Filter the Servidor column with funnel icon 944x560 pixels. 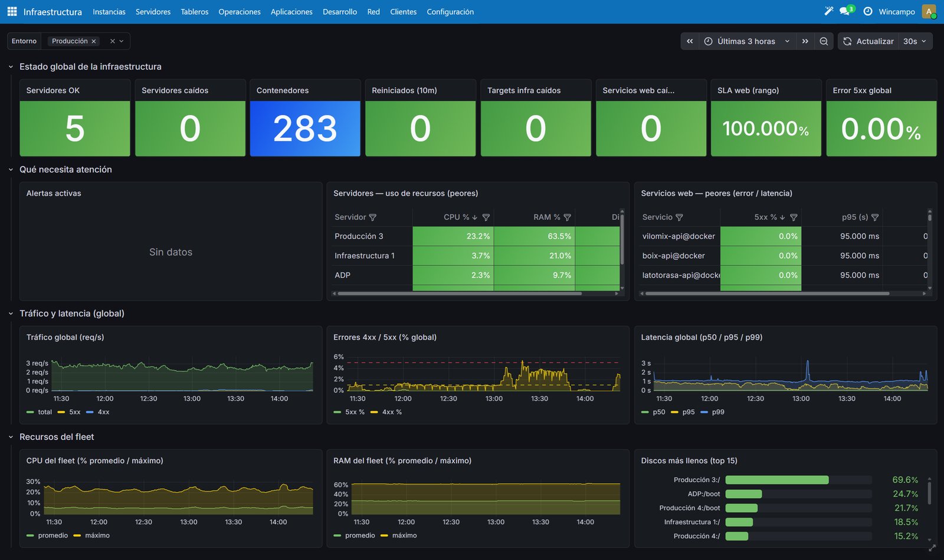[x=372, y=218]
